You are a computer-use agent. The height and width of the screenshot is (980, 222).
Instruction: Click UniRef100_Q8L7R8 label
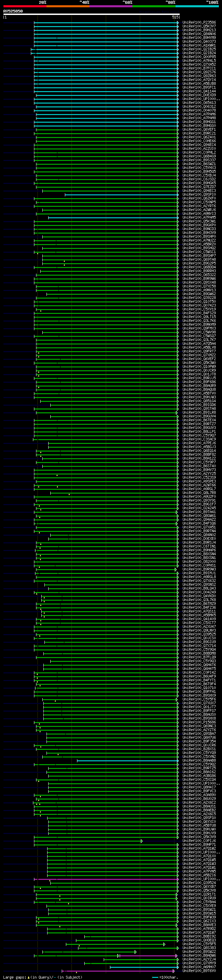(x=199, y=493)
